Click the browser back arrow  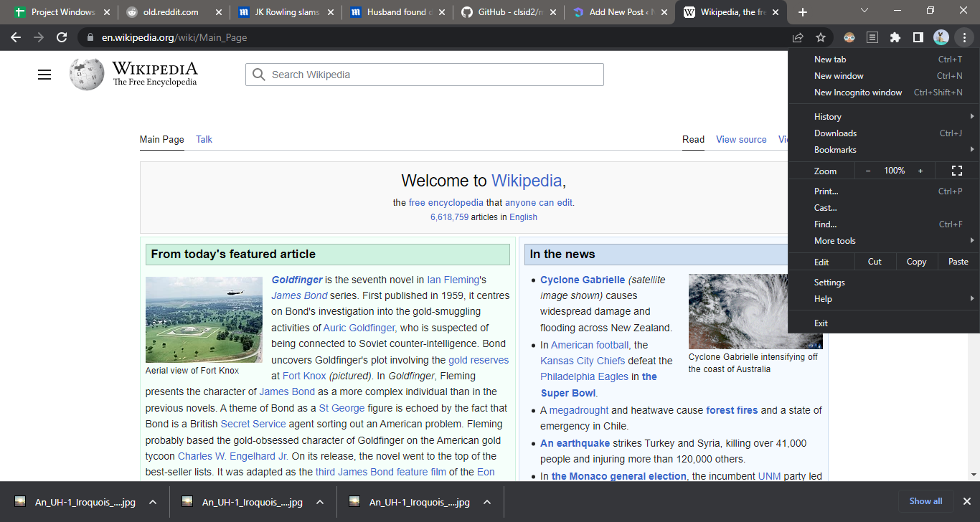click(x=16, y=37)
